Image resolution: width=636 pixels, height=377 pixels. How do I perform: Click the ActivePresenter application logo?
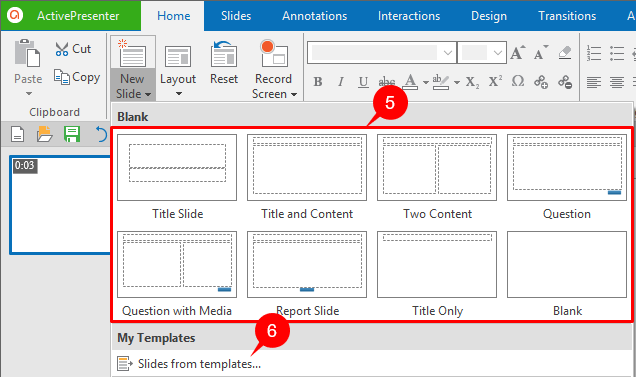coord(15,15)
